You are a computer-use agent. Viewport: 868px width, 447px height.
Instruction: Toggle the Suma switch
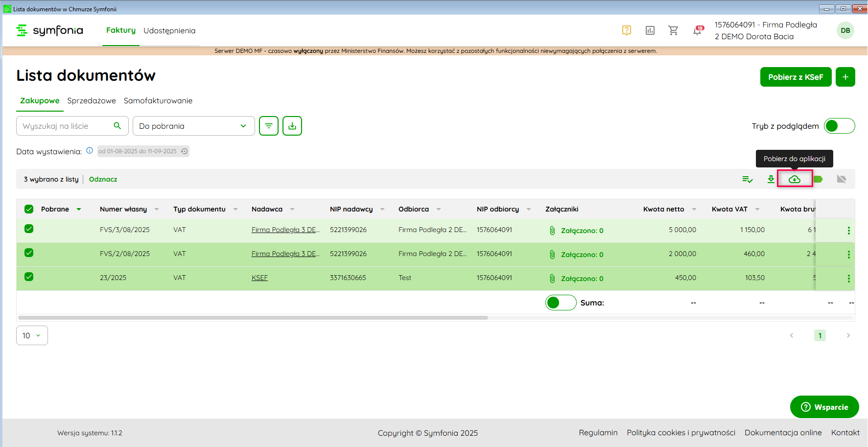pyautogui.click(x=561, y=303)
